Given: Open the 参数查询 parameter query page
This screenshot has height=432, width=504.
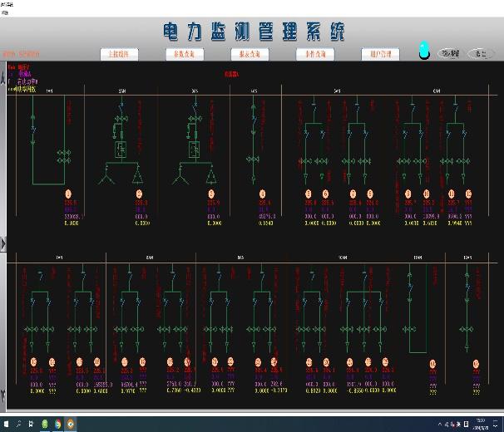Looking at the screenshot, I should [x=185, y=54].
